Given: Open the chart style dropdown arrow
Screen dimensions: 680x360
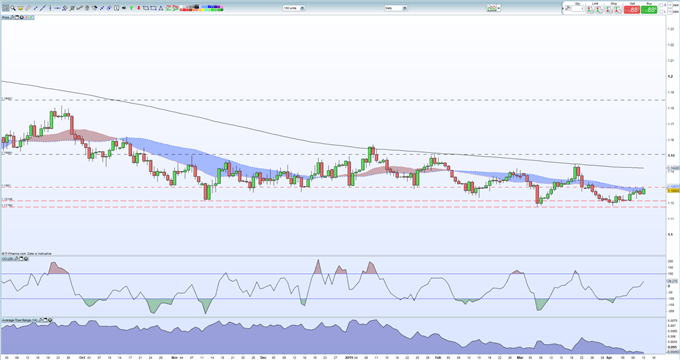Looking at the screenshot, I should (499, 8).
